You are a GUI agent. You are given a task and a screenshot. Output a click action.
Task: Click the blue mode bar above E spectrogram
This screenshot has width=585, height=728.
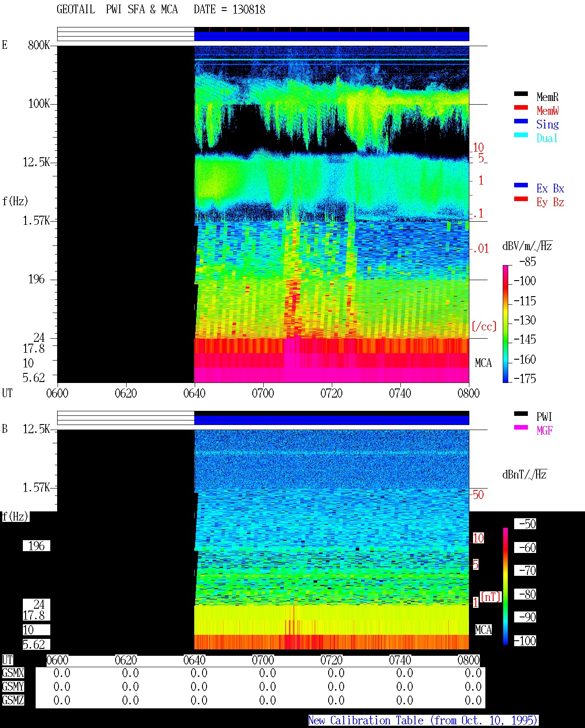(332, 36)
